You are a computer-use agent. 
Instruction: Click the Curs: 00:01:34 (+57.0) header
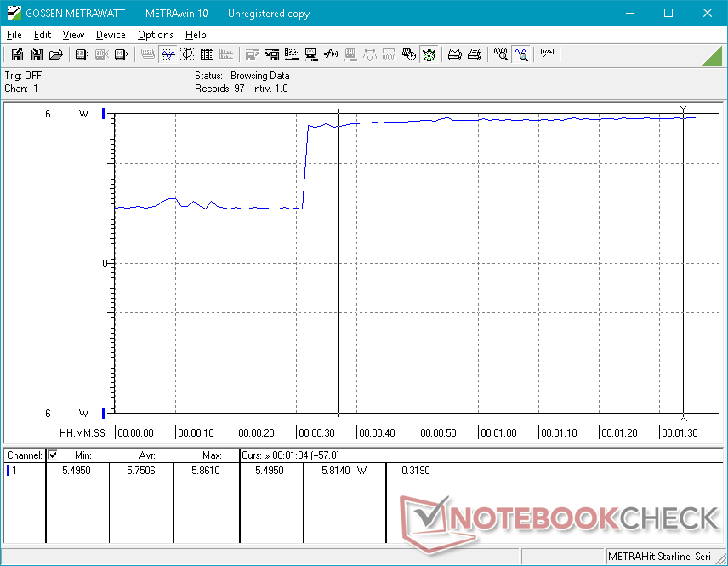(x=290, y=455)
